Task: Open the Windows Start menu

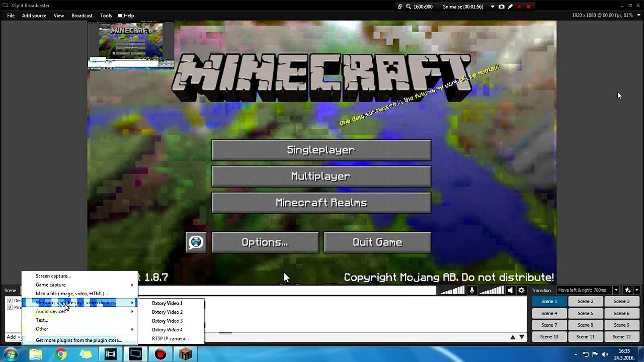Action: tap(11, 354)
